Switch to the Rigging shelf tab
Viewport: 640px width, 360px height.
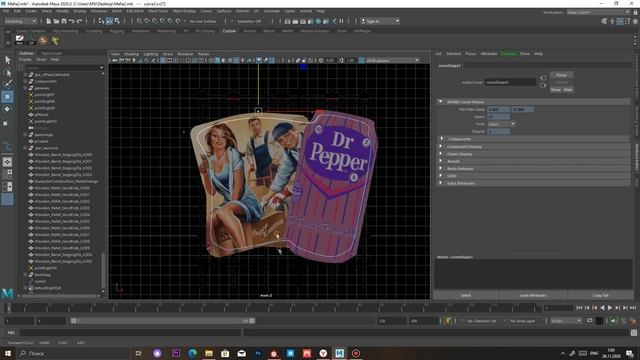[117, 31]
